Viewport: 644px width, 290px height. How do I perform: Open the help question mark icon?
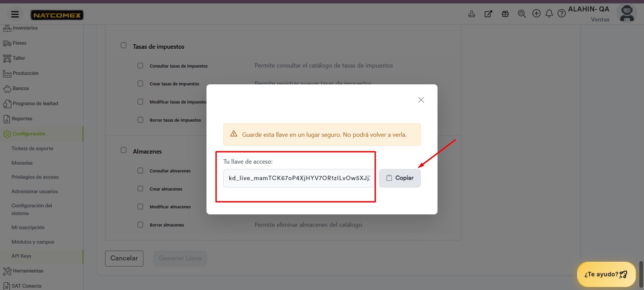coord(561,13)
